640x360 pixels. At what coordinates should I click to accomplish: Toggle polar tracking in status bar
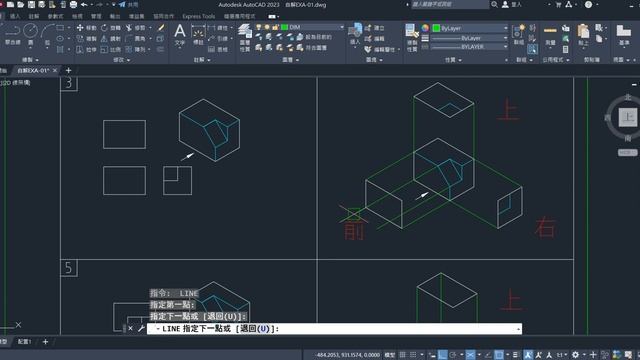tap(453, 355)
